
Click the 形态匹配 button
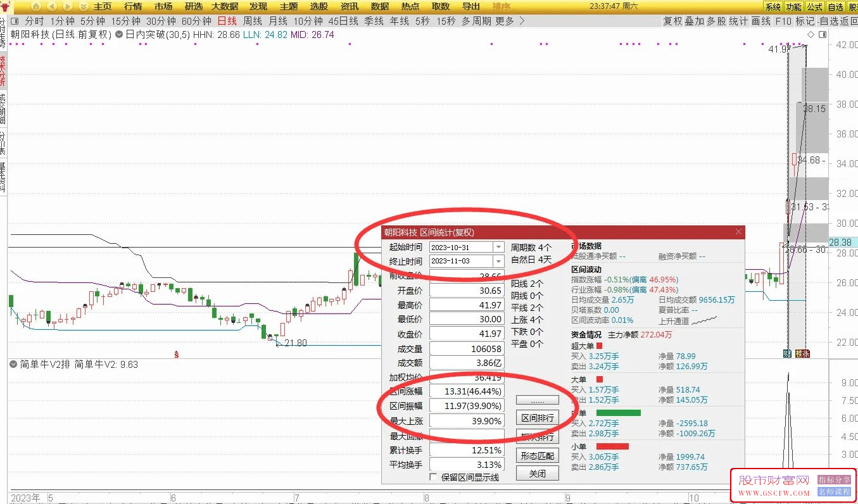click(538, 456)
